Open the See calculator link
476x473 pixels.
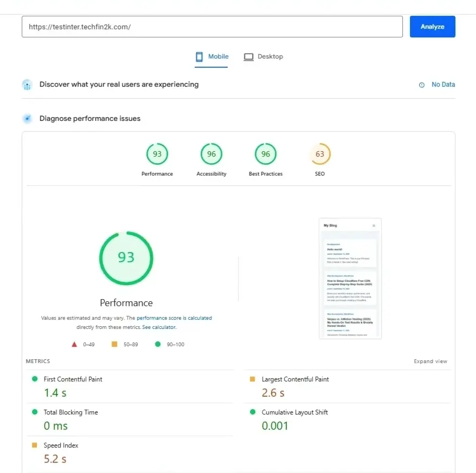click(159, 327)
